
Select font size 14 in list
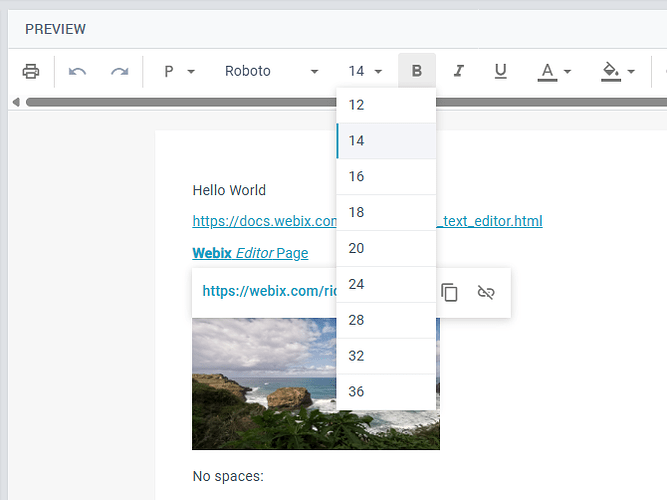(386, 141)
